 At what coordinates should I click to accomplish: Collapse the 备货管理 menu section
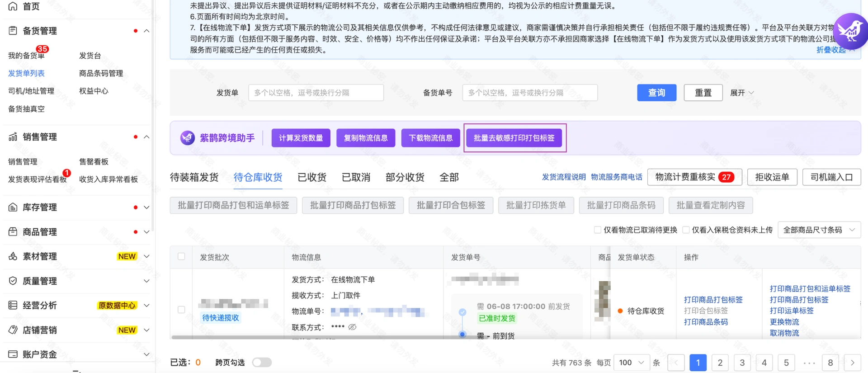(146, 31)
